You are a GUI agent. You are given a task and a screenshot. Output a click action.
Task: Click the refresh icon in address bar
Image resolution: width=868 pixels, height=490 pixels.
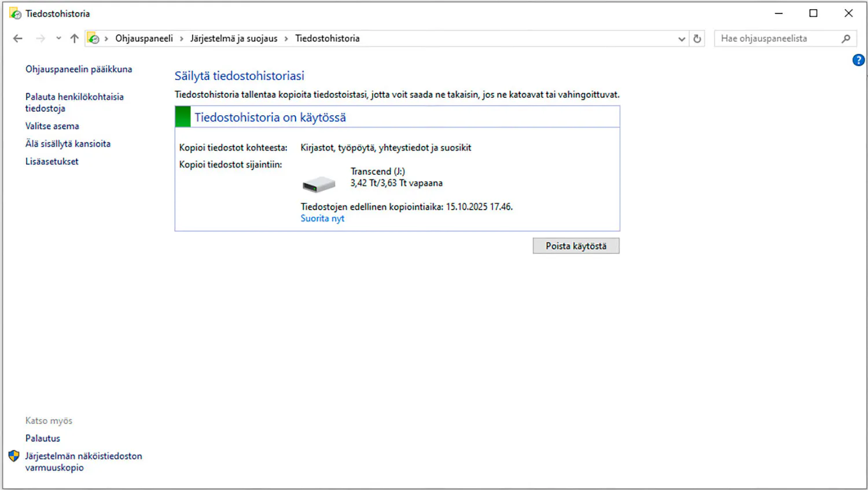click(697, 38)
